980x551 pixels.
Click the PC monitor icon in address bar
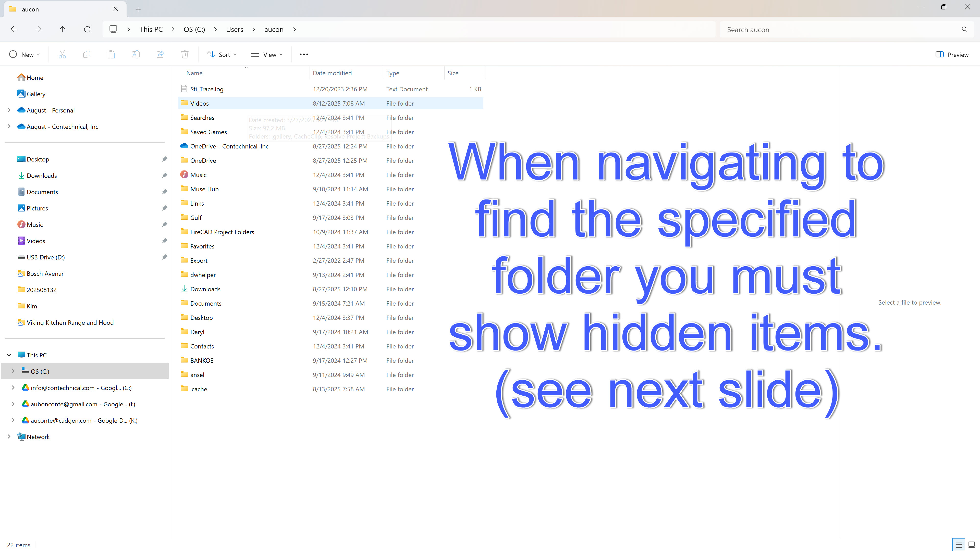coord(113,29)
